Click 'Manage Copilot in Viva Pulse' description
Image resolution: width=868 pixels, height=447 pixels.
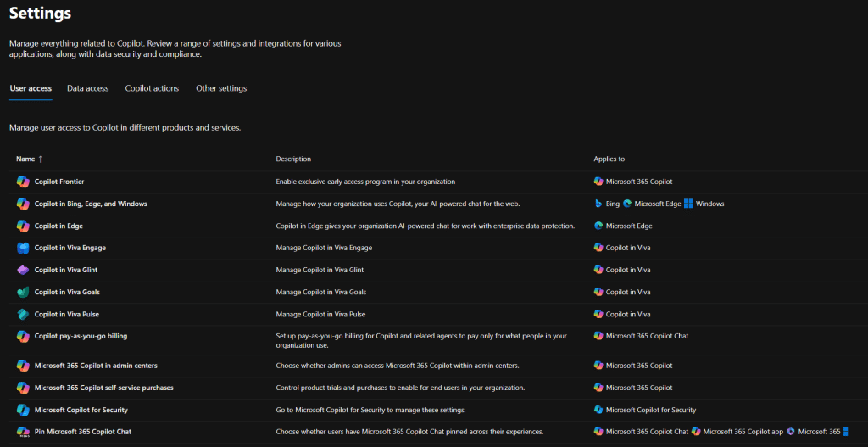pyautogui.click(x=320, y=314)
